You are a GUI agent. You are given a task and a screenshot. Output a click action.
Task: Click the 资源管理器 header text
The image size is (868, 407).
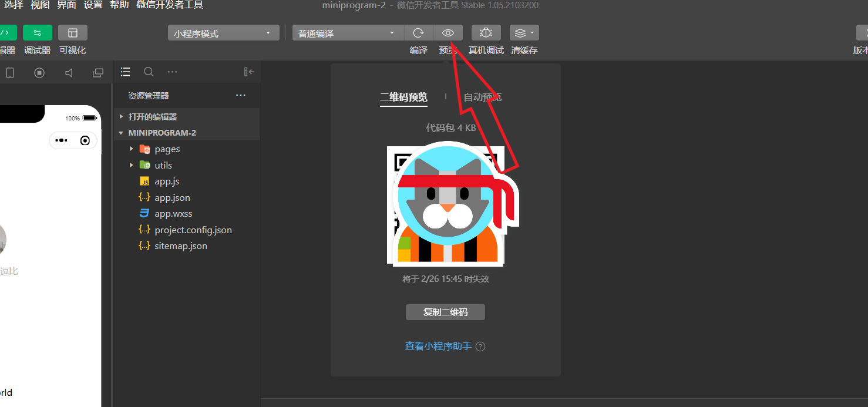149,95
